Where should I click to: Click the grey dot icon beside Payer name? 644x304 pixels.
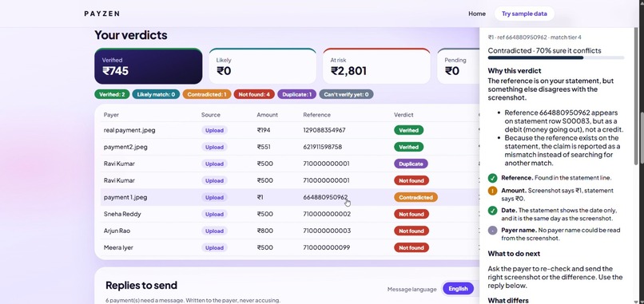(492, 230)
